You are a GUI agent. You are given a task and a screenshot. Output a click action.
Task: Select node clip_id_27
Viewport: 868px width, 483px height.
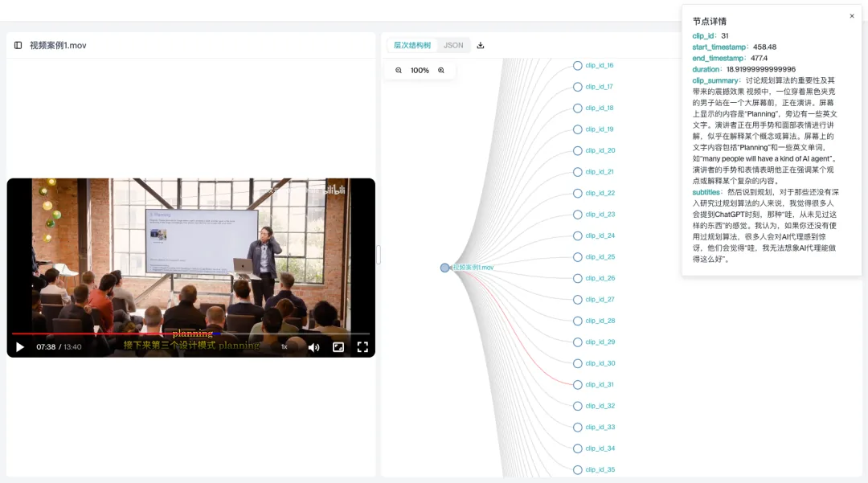pos(577,300)
